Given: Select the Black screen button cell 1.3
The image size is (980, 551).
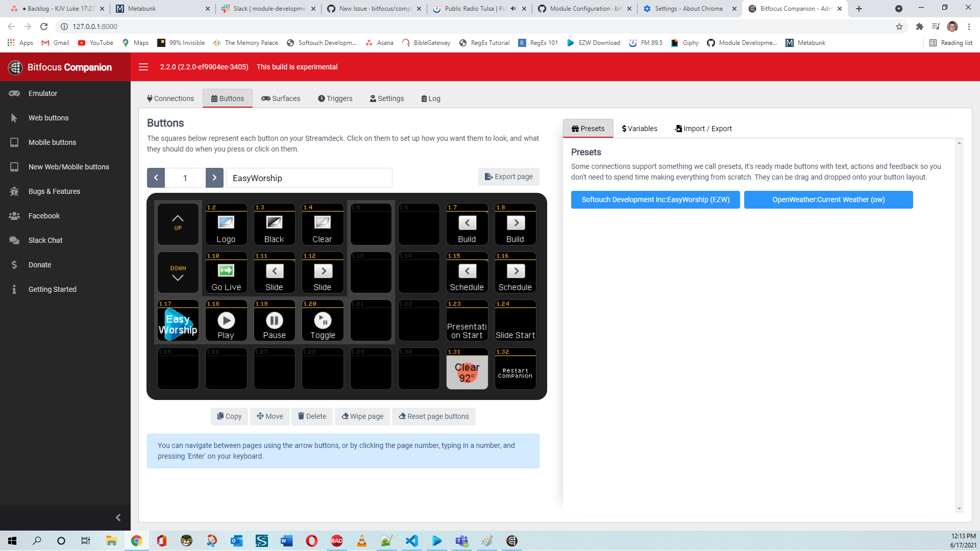Looking at the screenshot, I should [x=274, y=224].
